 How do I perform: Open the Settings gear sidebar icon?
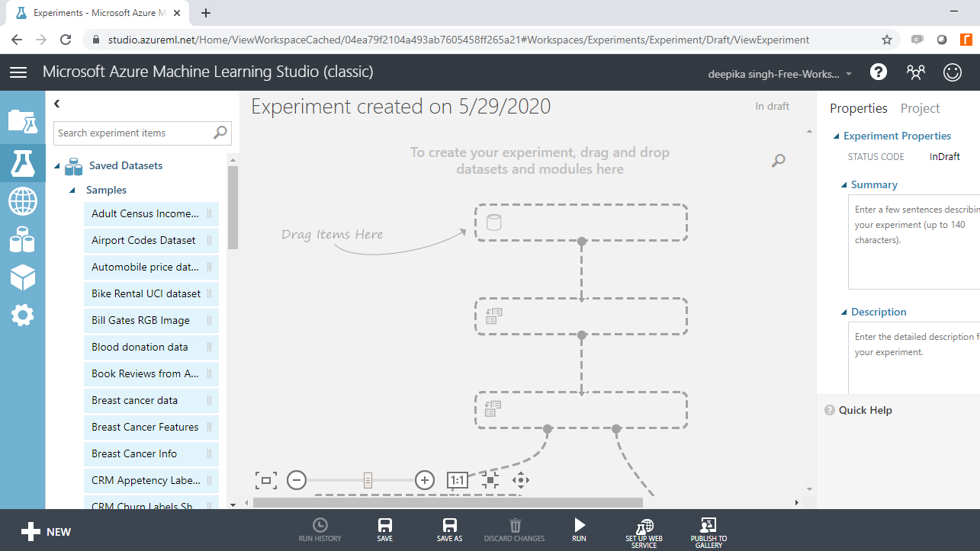[22, 315]
